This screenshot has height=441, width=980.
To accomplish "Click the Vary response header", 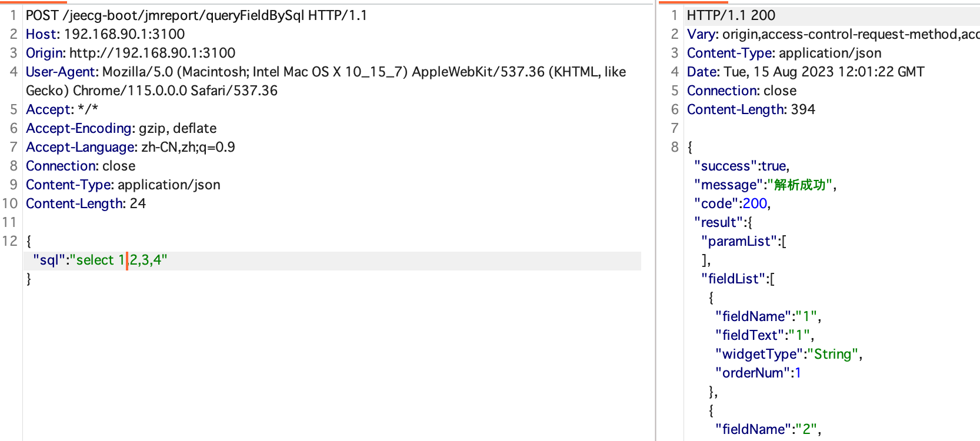I will 833,34.
